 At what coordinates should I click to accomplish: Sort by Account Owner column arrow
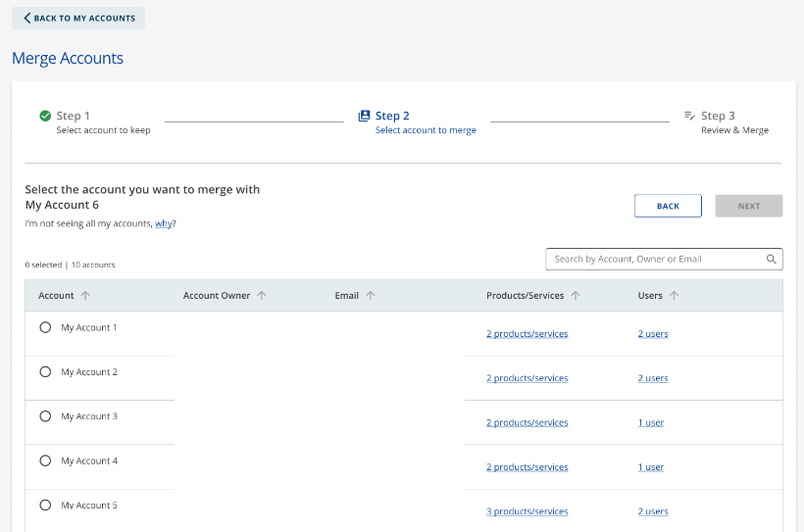pos(262,296)
